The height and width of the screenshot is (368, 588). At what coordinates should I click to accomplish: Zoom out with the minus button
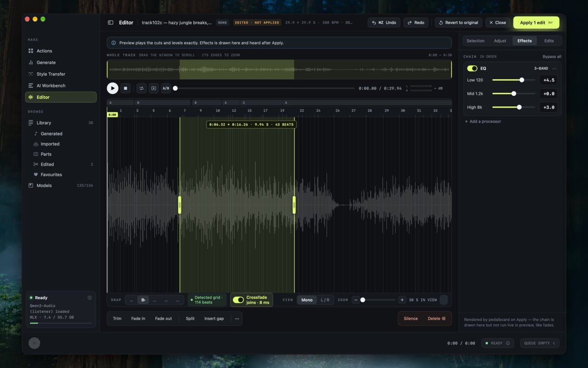point(356,300)
